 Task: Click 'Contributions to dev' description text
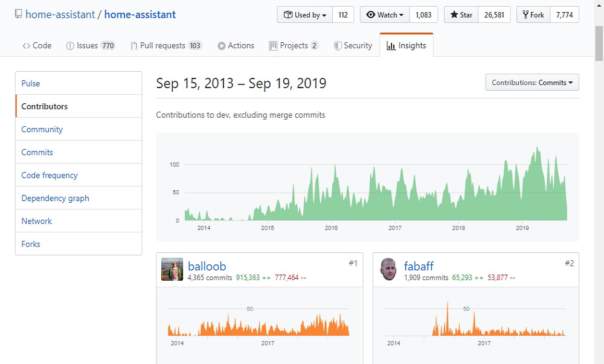point(240,115)
